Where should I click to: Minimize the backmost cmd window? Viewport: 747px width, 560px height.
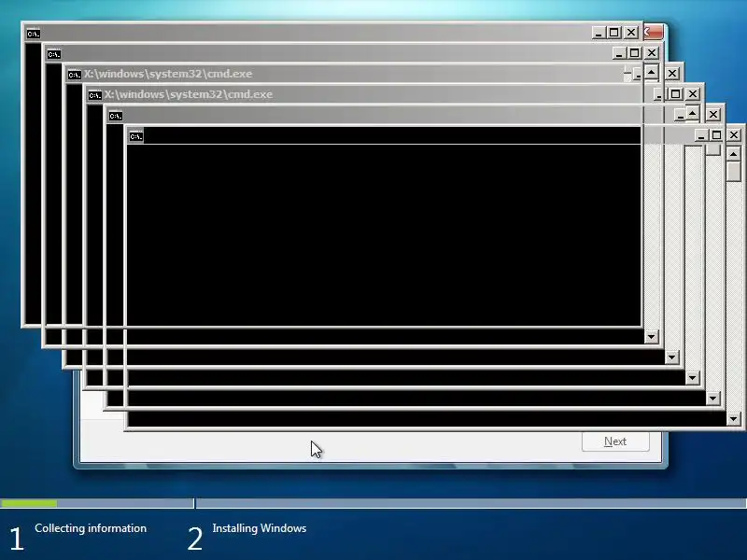599,33
